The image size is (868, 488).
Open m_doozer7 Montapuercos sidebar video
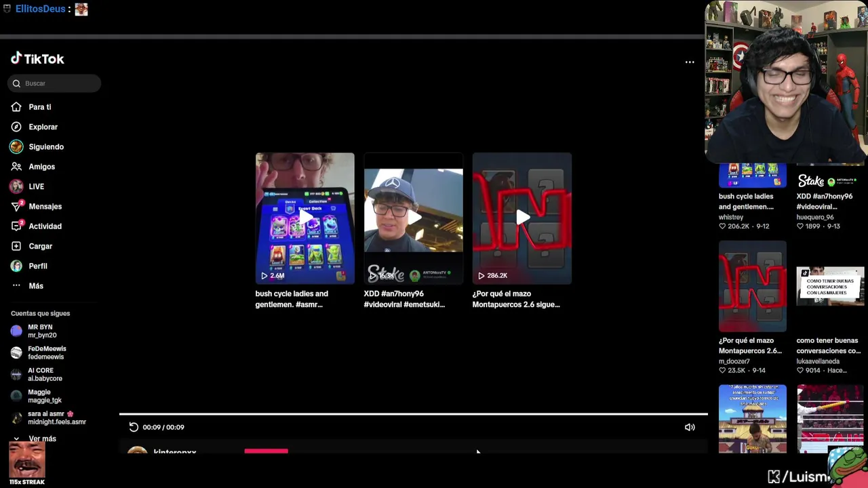753,287
